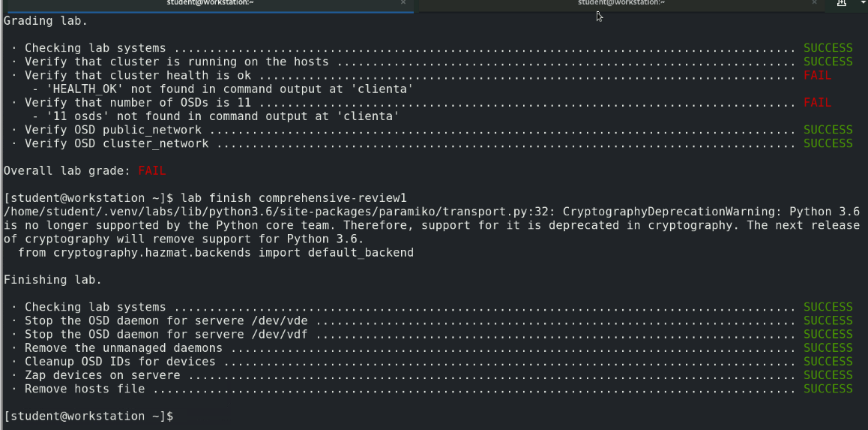Click the 'Verify OSD cluster_network' line text

pos(116,143)
